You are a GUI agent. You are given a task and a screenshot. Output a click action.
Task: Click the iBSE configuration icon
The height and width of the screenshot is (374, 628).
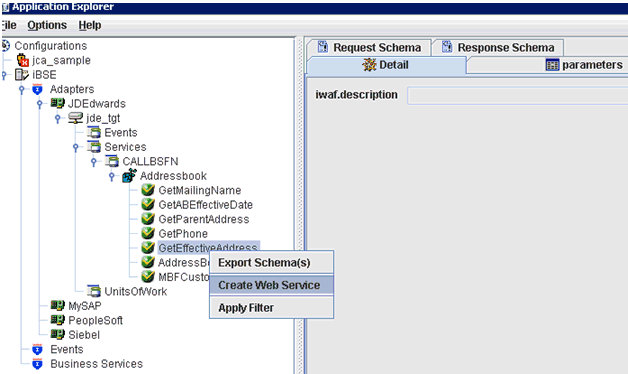pyautogui.click(x=22, y=75)
